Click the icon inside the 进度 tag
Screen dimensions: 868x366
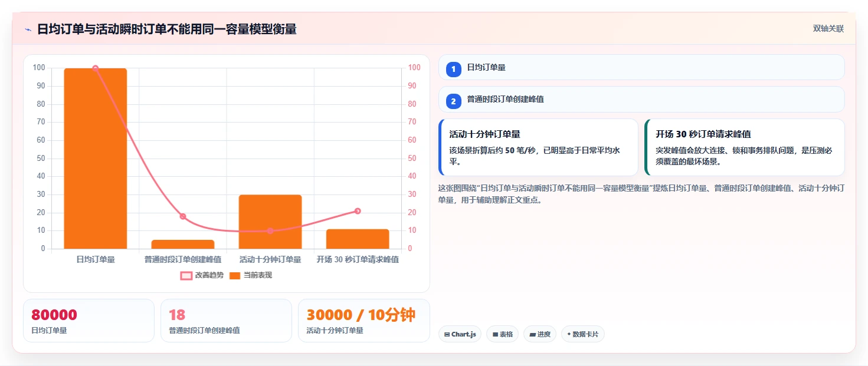pos(532,334)
